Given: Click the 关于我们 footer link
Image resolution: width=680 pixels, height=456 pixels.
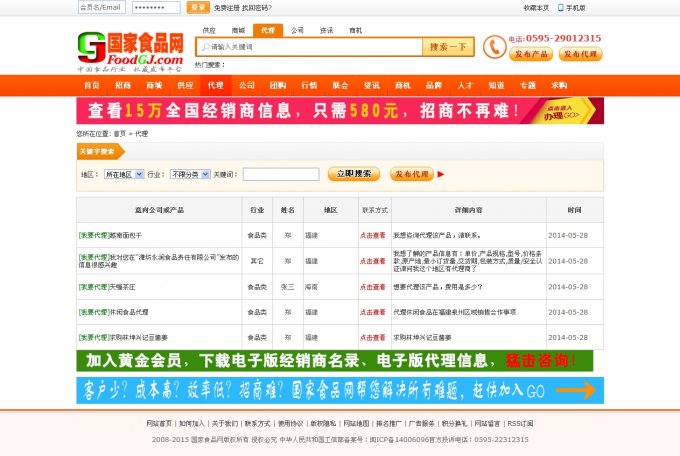Looking at the screenshot, I should click(x=225, y=423).
